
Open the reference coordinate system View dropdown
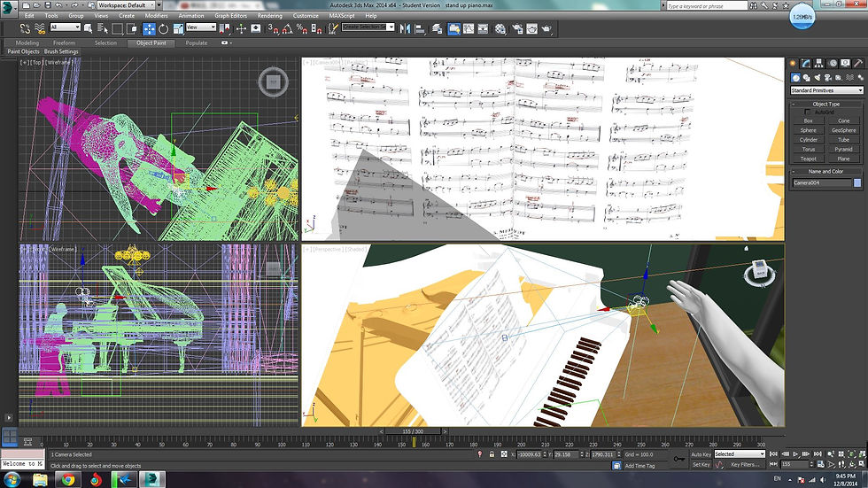tap(201, 27)
